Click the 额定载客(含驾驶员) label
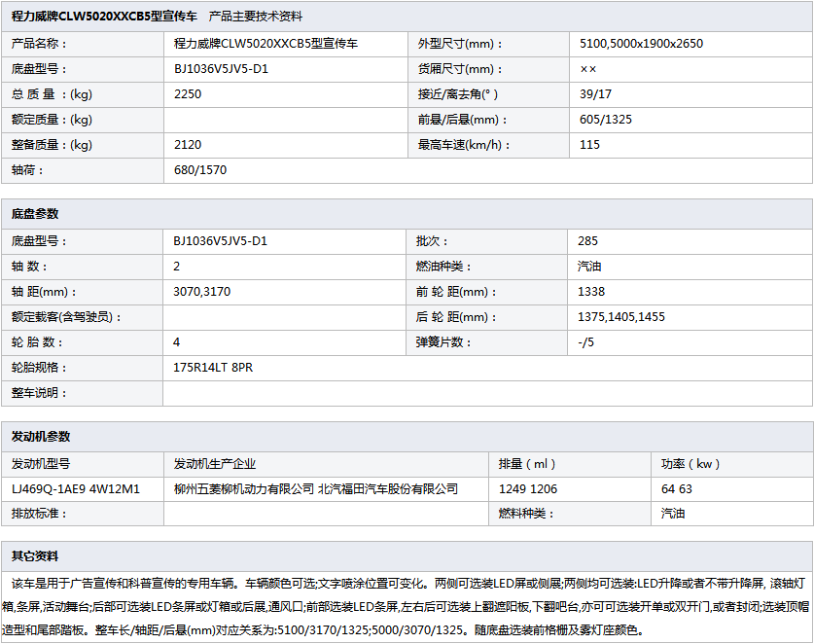The height and width of the screenshot is (644, 814). point(66,317)
